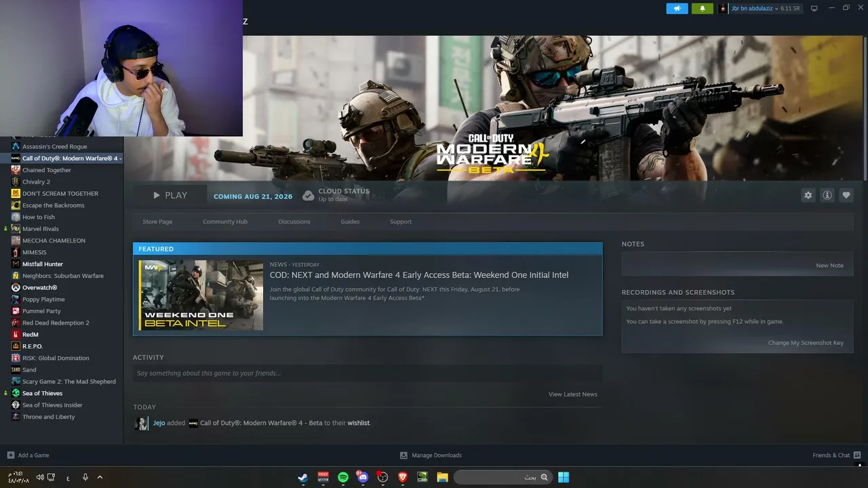Click the microphone icon in the system tray

coord(85,477)
